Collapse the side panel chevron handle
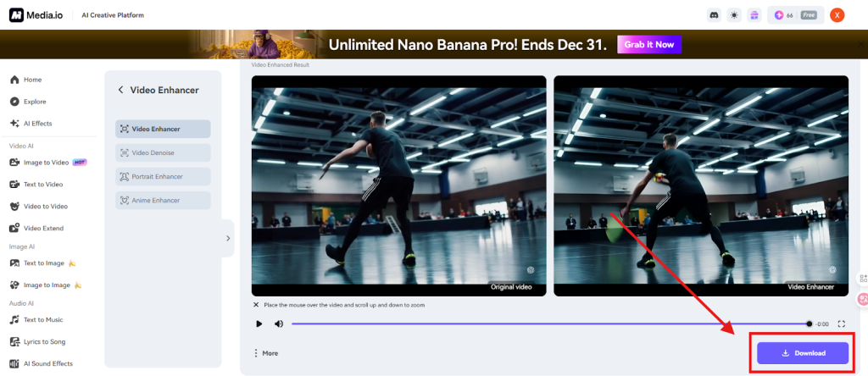The width and height of the screenshot is (868, 376). click(227, 239)
